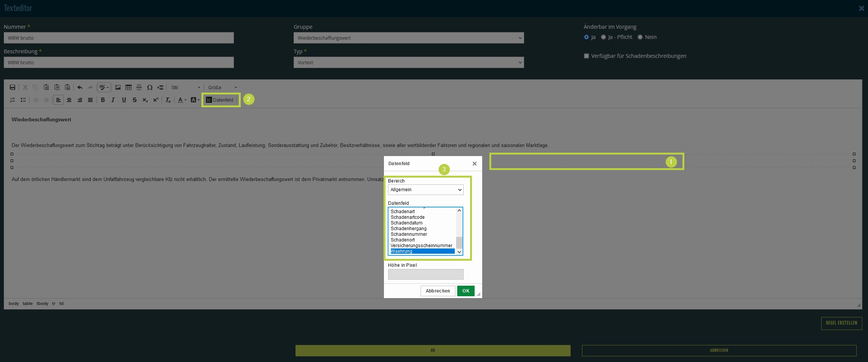
Task: Insert special character with Omega icon
Action: 150,88
